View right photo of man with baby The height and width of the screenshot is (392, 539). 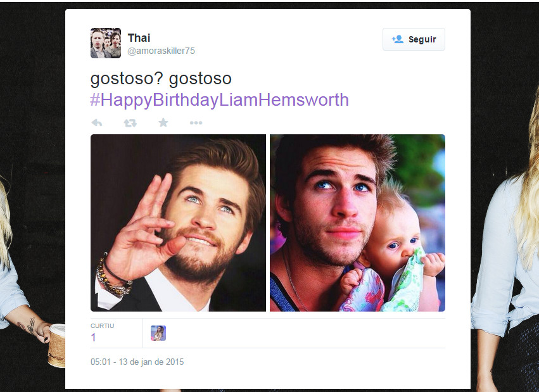point(357,223)
